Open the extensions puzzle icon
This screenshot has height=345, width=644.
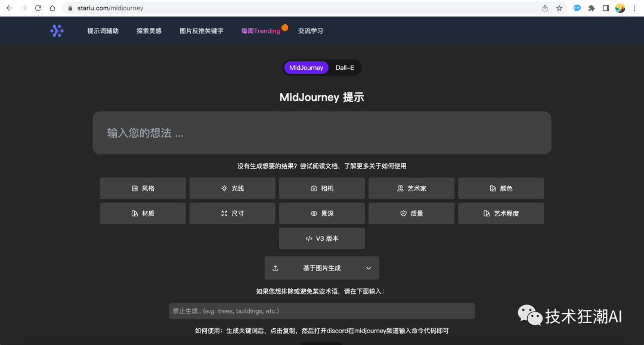click(x=592, y=8)
